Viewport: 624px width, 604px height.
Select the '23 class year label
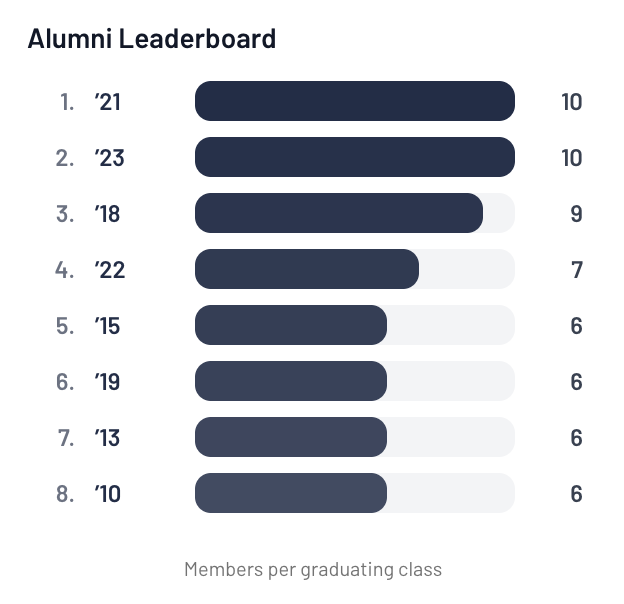tap(109, 158)
